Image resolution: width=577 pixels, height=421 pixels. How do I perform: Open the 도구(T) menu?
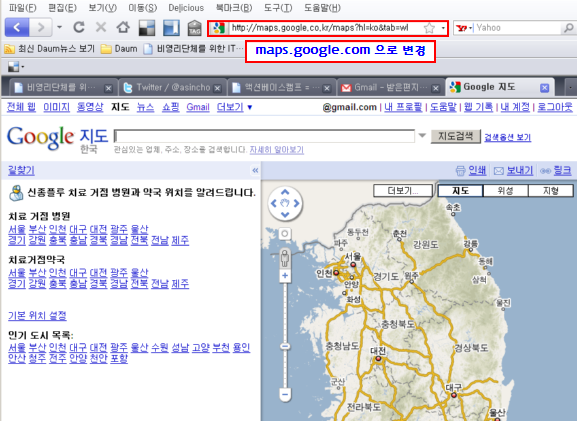pyautogui.click(x=278, y=7)
